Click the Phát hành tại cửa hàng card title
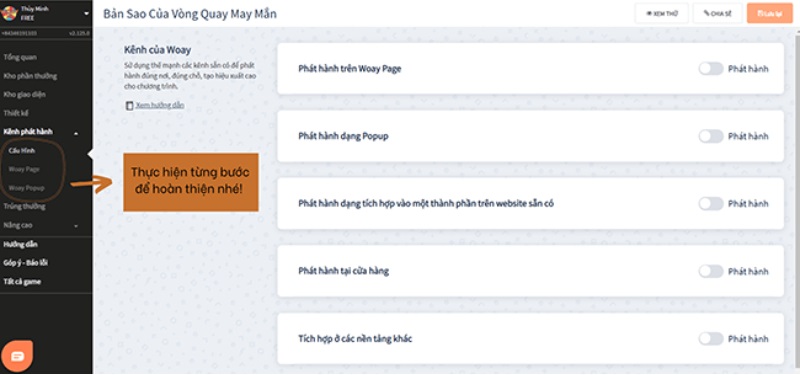 343,271
